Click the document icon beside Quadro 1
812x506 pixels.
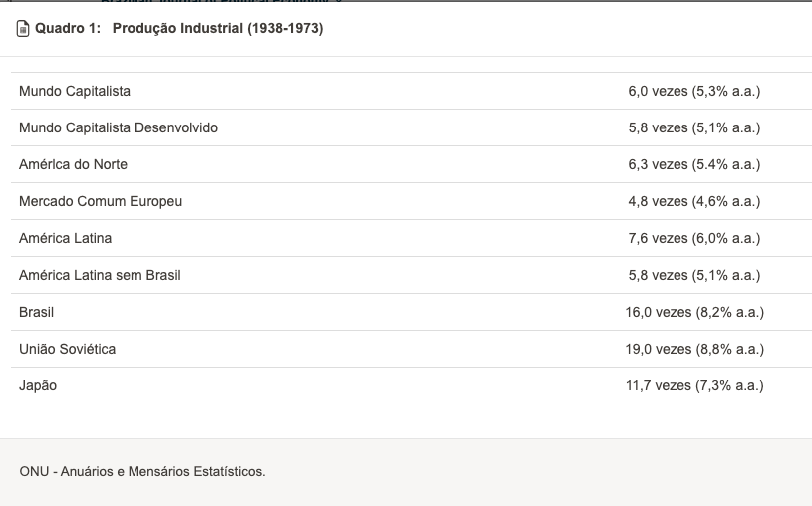coord(24,29)
